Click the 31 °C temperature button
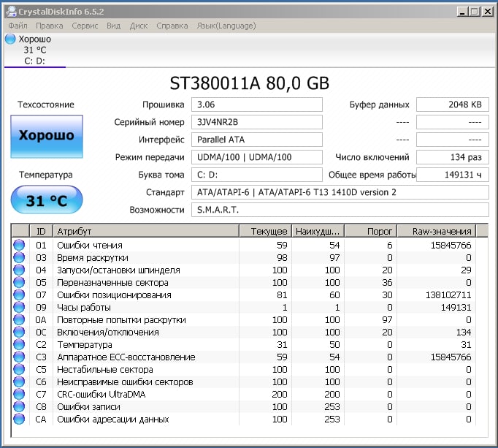Image resolution: width=498 pixels, height=448 pixels. click(x=47, y=200)
